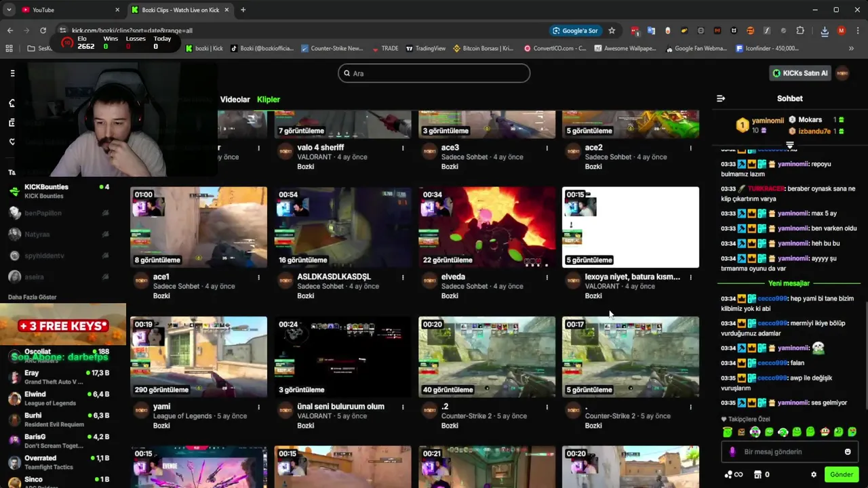Open options menu for lexoya niyet clip
Viewport: 868px width, 488px height.
pyautogui.click(x=690, y=277)
